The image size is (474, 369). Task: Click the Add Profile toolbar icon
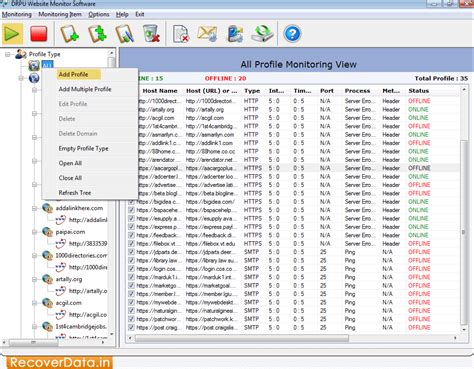[69, 34]
